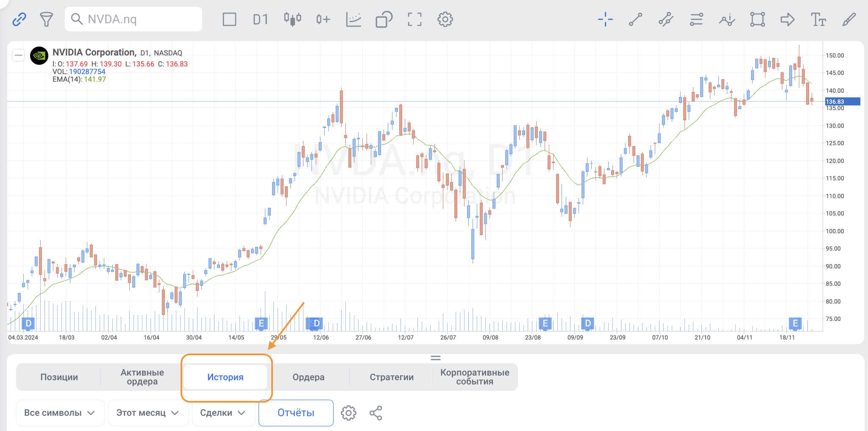Image resolution: width=868 pixels, height=431 pixels.
Task: Click the link chart icon
Action: point(19,19)
